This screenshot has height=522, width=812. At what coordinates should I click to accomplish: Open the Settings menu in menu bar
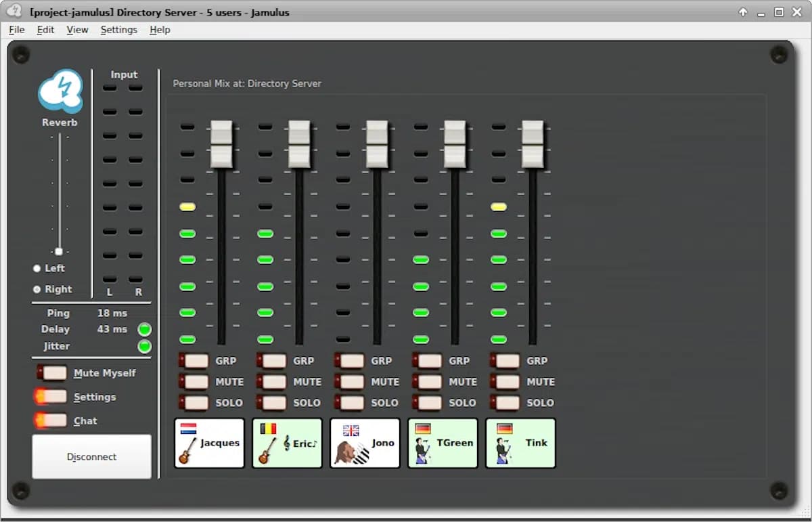[x=119, y=30]
